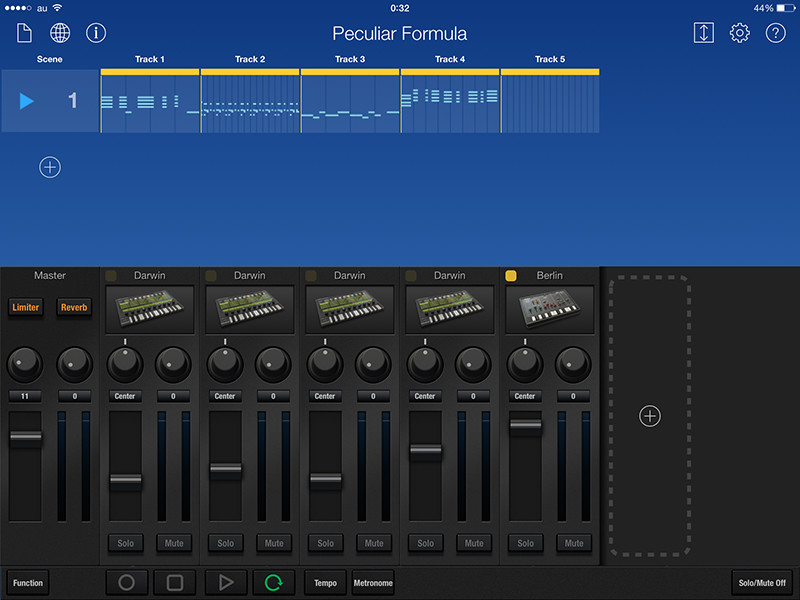
Task: Solo the Berlin channel
Action: (x=526, y=543)
